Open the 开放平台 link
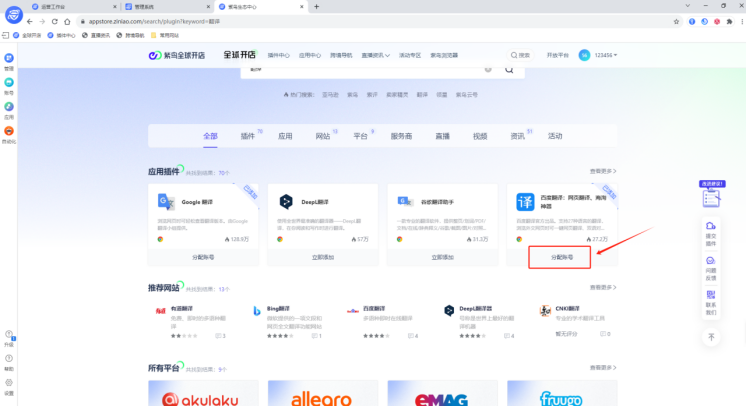747x406 pixels. (x=557, y=55)
